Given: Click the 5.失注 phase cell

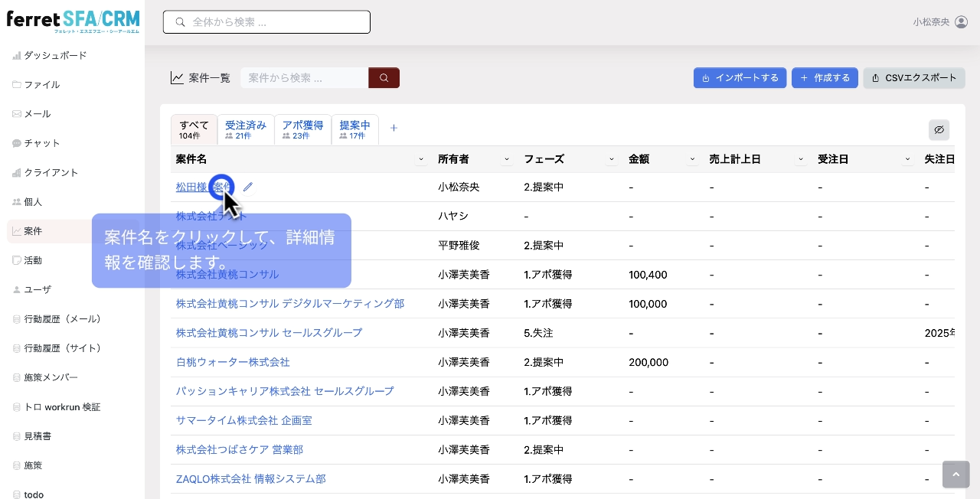Looking at the screenshot, I should click(539, 333).
